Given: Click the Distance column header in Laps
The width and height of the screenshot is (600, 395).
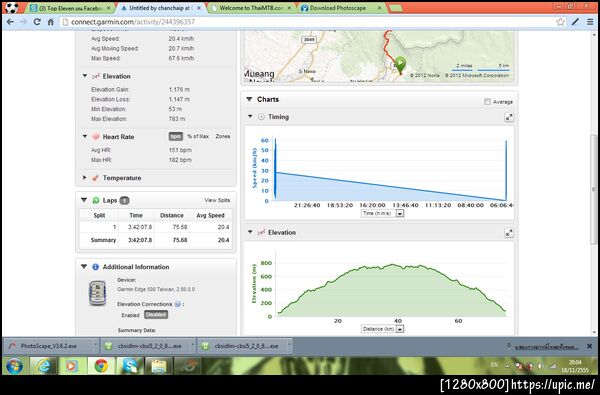Looking at the screenshot, I should tap(171, 215).
